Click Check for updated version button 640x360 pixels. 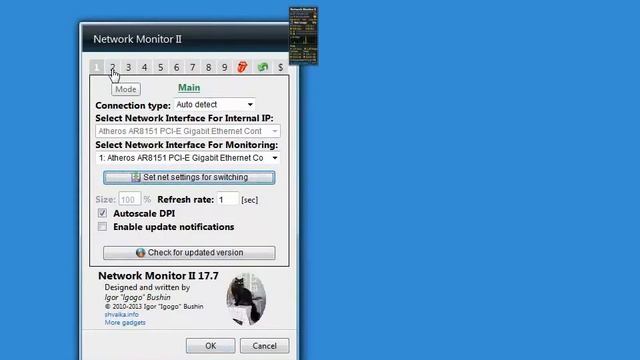[x=189, y=253]
